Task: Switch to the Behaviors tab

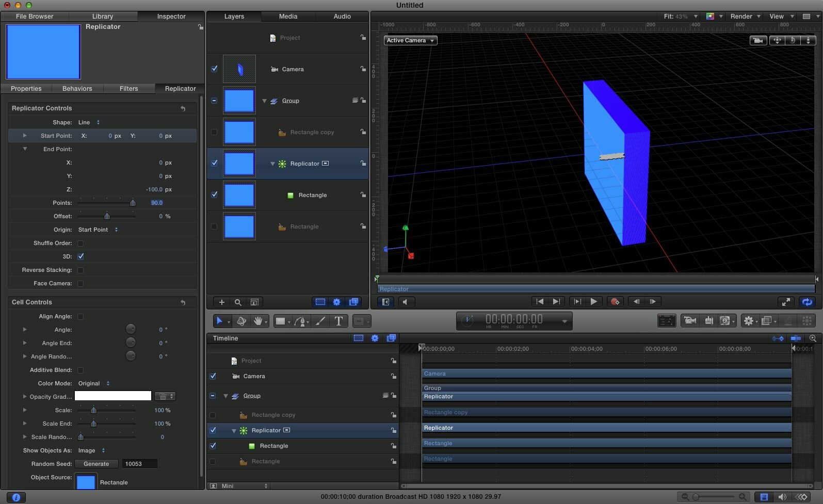Action: click(77, 89)
